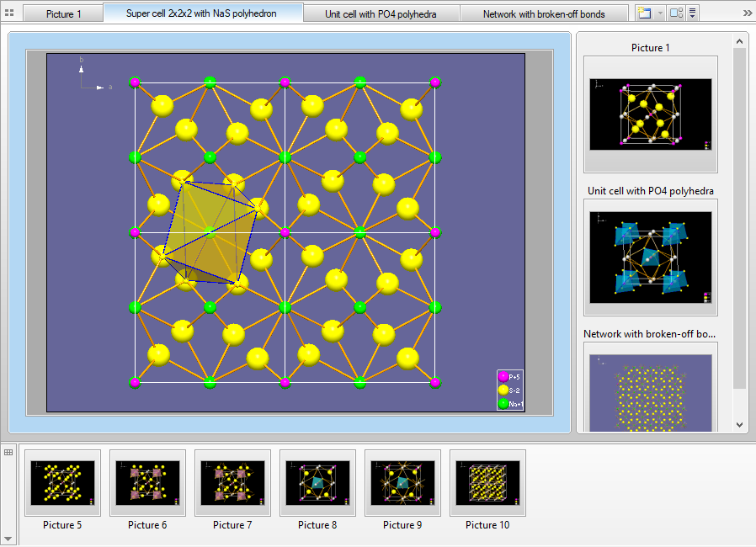Click the sidebar scrollbar down arrow

[x=739, y=423]
